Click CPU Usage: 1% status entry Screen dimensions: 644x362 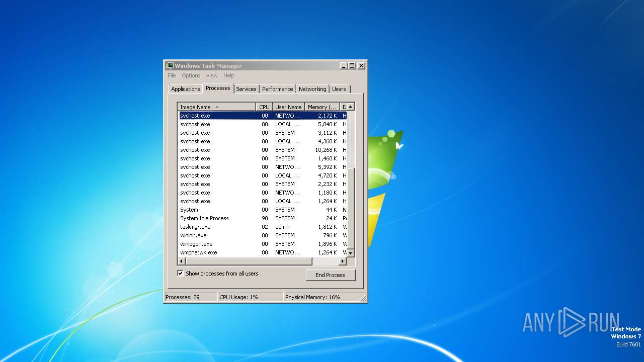(251, 297)
